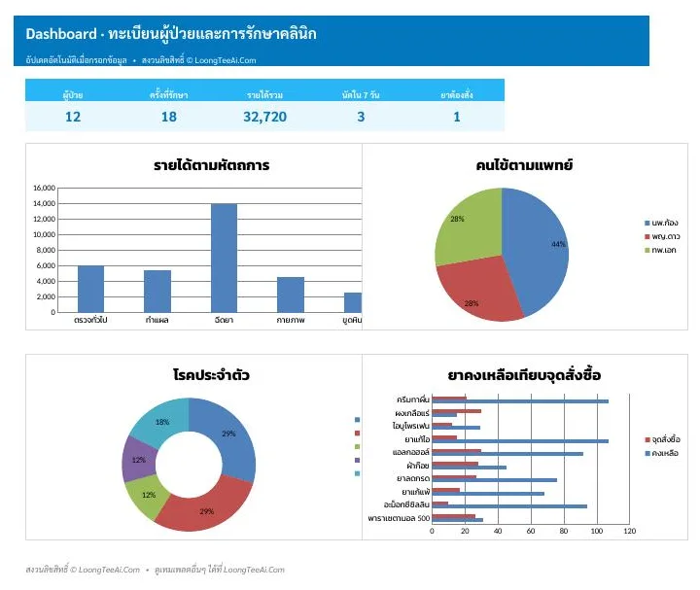Select the 'รายได้รวม' KPI header
Viewport: 700px width, 590px height.
coord(264,95)
